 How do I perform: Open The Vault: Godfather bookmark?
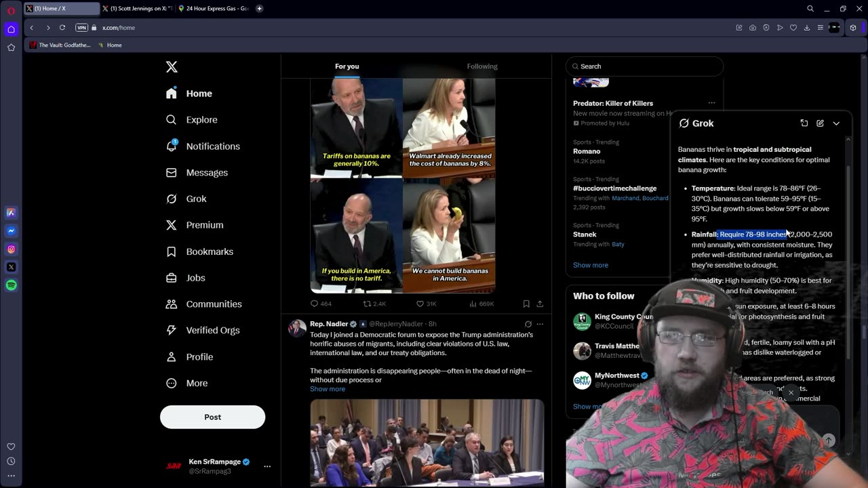pyautogui.click(x=60, y=45)
